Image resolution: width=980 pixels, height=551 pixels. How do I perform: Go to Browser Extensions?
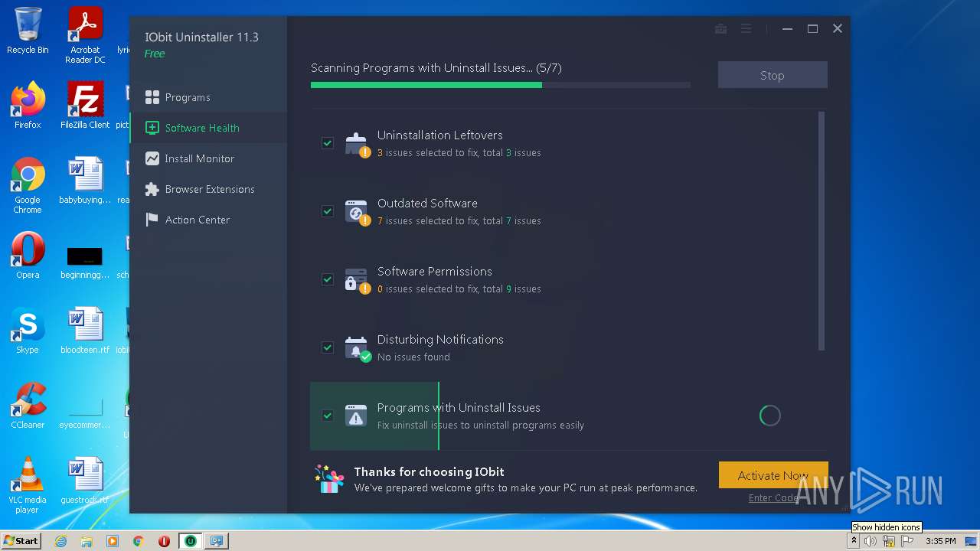pos(208,189)
